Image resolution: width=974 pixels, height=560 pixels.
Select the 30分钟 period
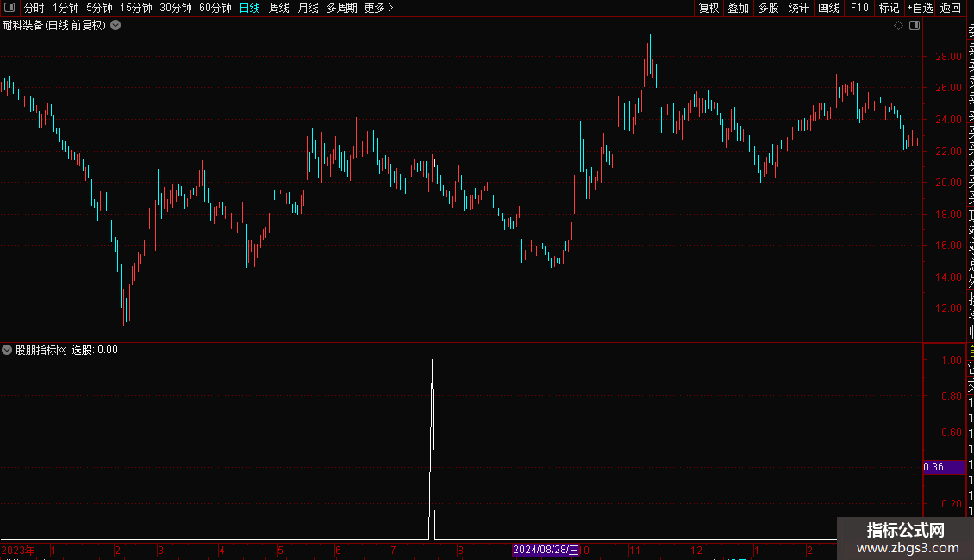(176, 8)
